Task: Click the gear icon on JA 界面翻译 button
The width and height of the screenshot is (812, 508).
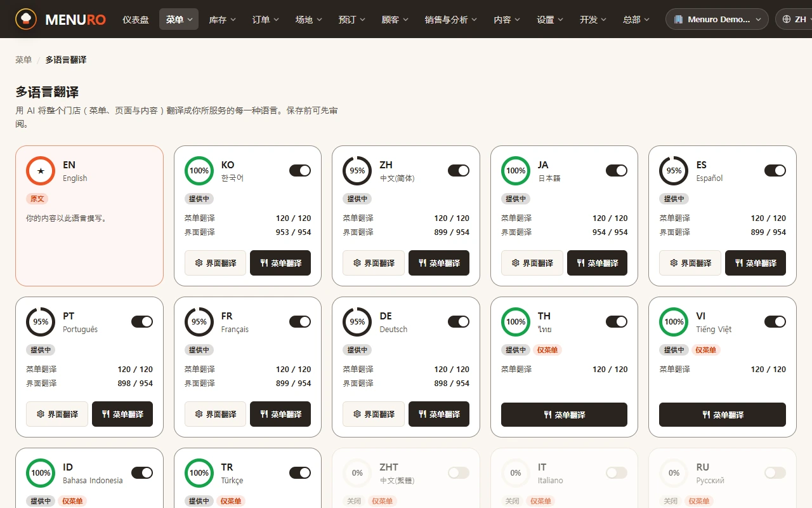Action: (516, 263)
